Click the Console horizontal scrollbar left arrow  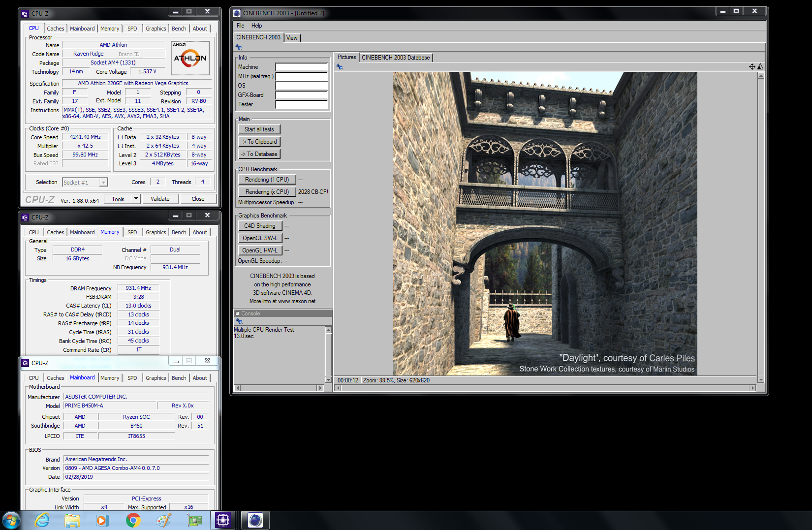(238, 388)
